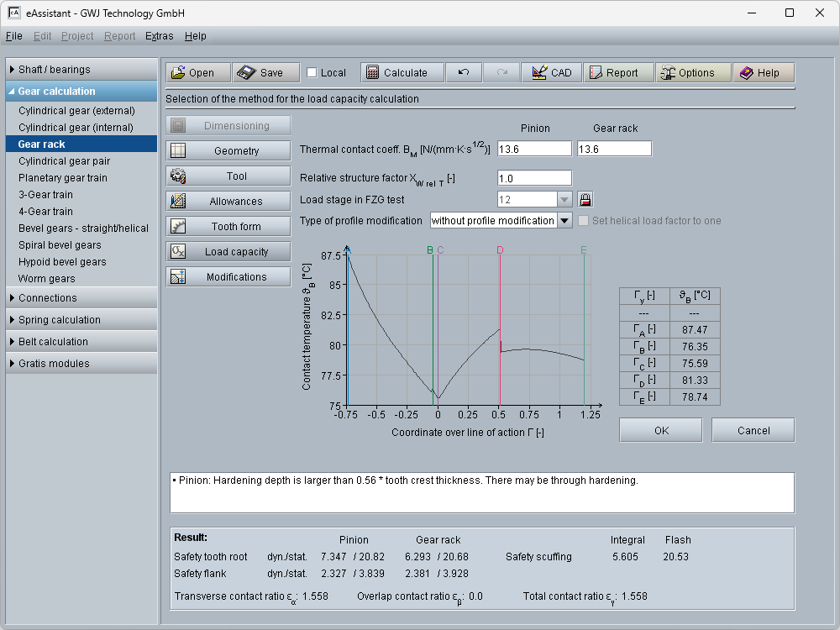The height and width of the screenshot is (630, 840).
Task: Click the Save toolbar button
Action: pyautogui.click(x=264, y=73)
